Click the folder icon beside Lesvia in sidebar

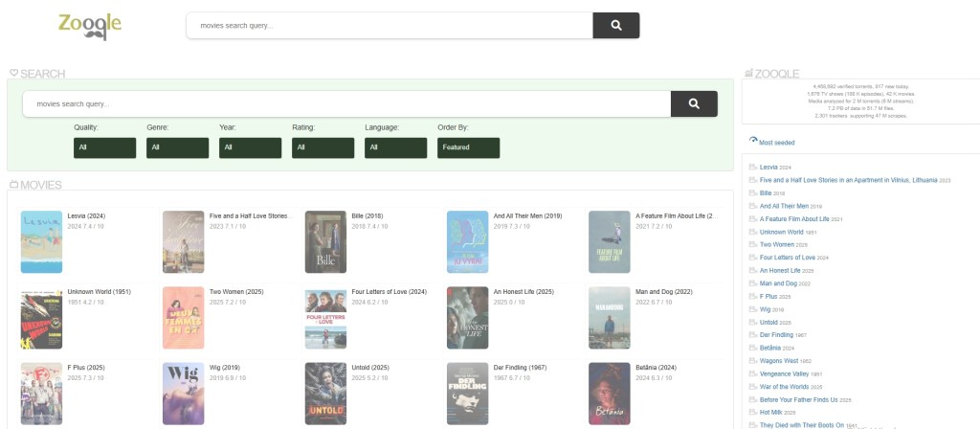[753, 167]
